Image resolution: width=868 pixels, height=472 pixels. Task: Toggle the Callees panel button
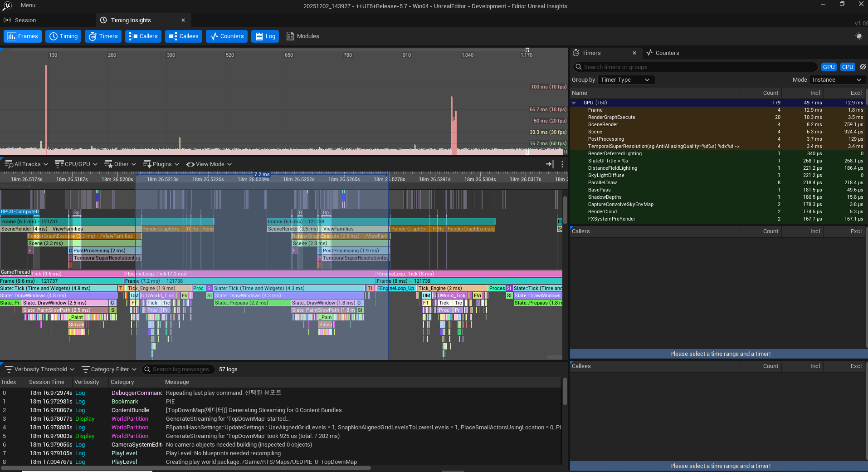184,36
